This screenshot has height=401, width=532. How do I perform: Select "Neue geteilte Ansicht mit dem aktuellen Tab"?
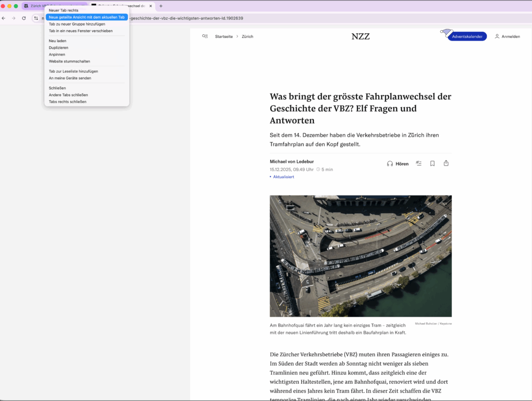87,17
